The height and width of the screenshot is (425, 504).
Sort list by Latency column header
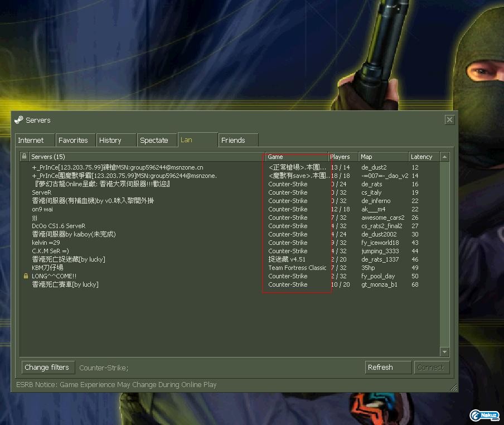[424, 157]
